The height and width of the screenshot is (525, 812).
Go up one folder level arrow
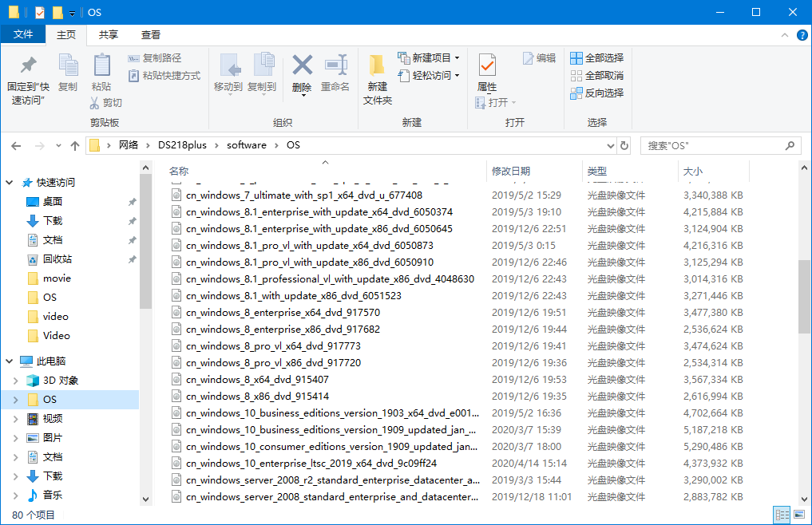(75, 146)
